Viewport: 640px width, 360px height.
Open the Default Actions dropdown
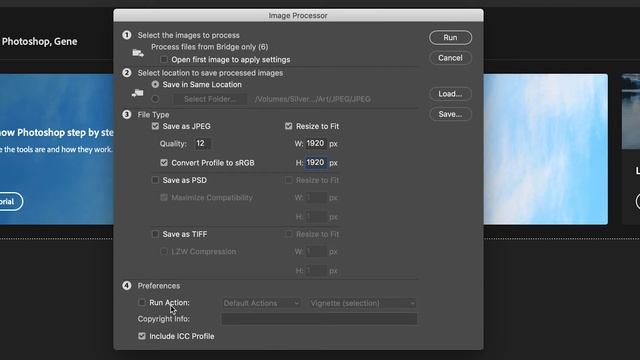pyautogui.click(x=261, y=303)
